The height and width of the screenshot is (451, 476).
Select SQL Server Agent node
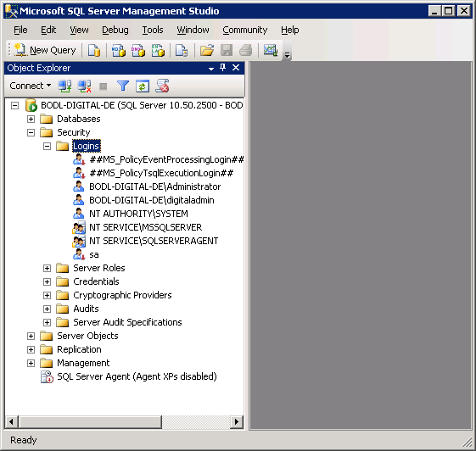[x=137, y=377]
